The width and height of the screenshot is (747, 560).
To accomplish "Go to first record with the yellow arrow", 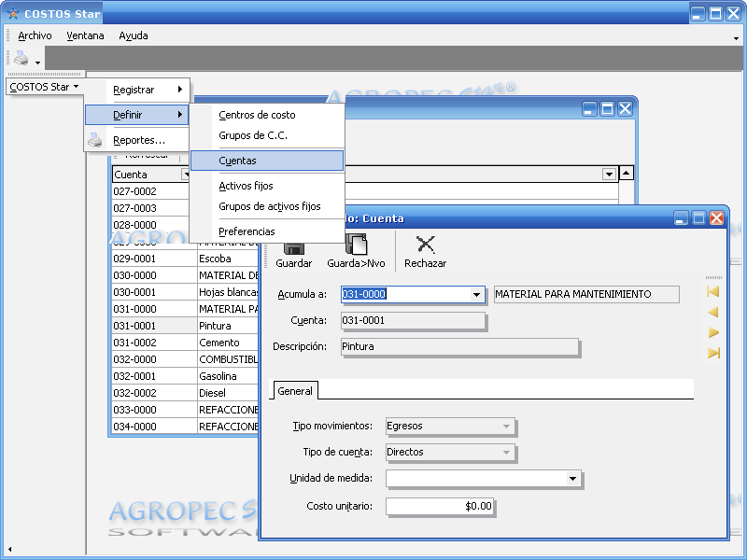I will point(713,291).
